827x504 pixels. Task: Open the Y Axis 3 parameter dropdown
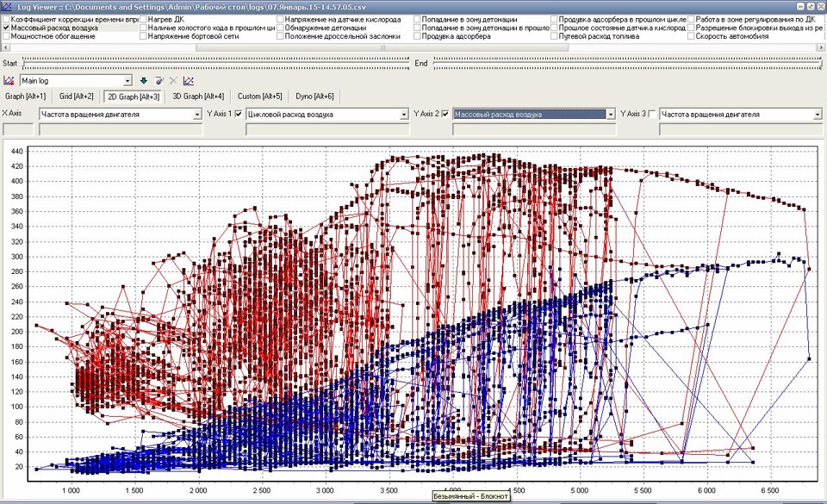[x=818, y=114]
